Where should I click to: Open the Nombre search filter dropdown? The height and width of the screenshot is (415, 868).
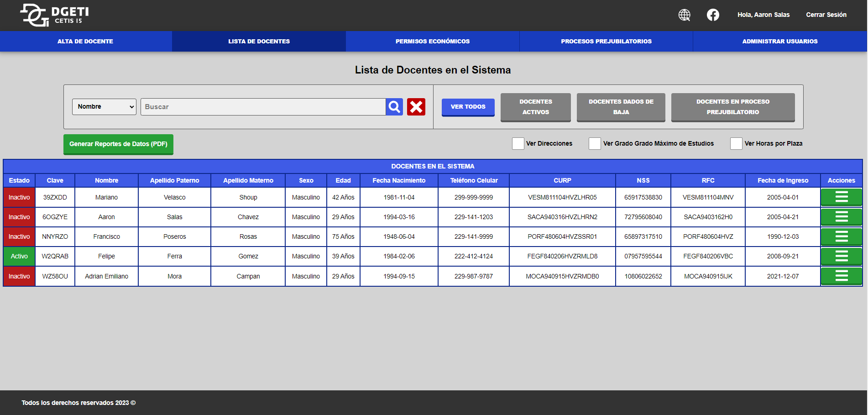pyautogui.click(x=104, y=106)
